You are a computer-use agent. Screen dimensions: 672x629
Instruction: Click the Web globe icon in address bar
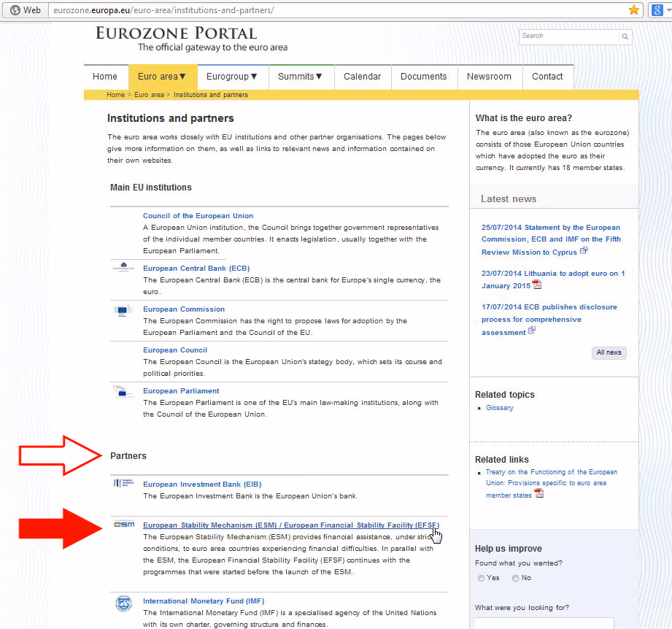(x=15, y=10)
